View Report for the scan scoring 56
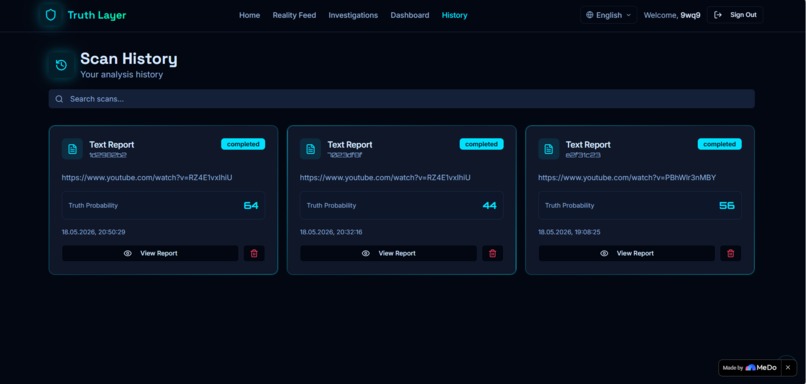Viewport: 806px width, 384px height. (x=627, y=253)
